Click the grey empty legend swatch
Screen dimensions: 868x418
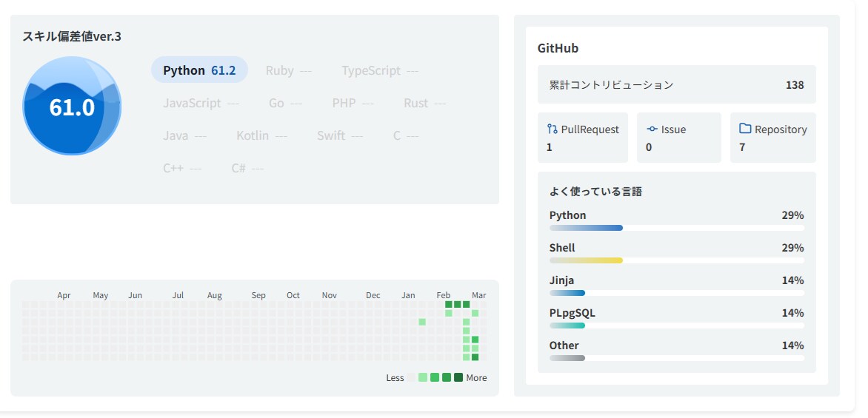point(411,377)
